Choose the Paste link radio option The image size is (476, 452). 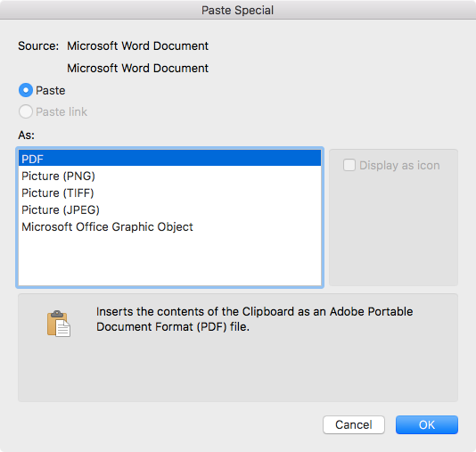(x=26, y=111)
